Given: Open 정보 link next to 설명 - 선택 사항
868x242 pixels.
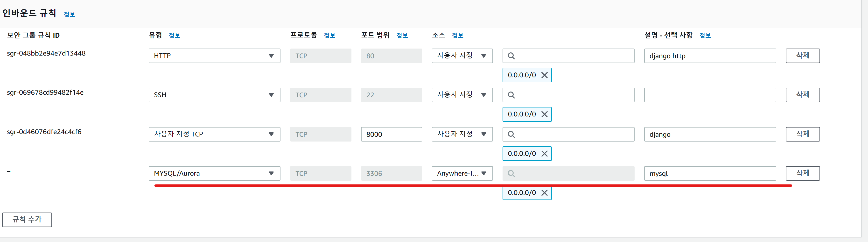Looking at the screenshot, I should pyautogui.click(x=705, y=36).
